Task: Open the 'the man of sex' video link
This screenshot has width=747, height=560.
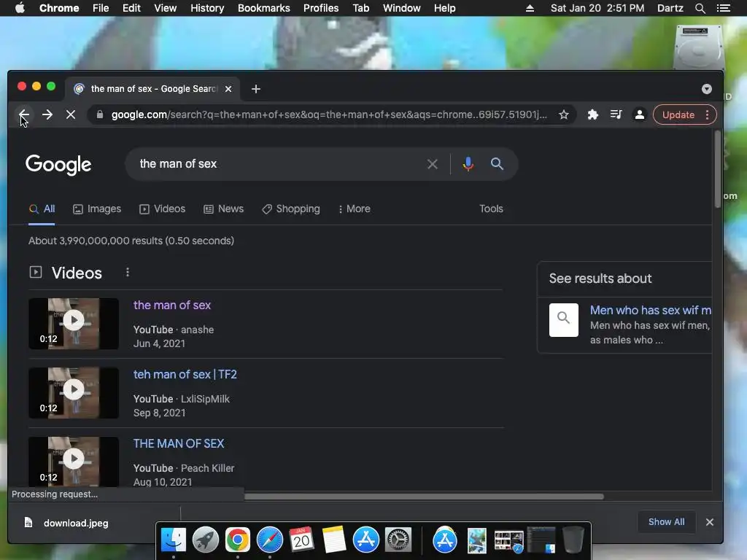Action: 172,306
